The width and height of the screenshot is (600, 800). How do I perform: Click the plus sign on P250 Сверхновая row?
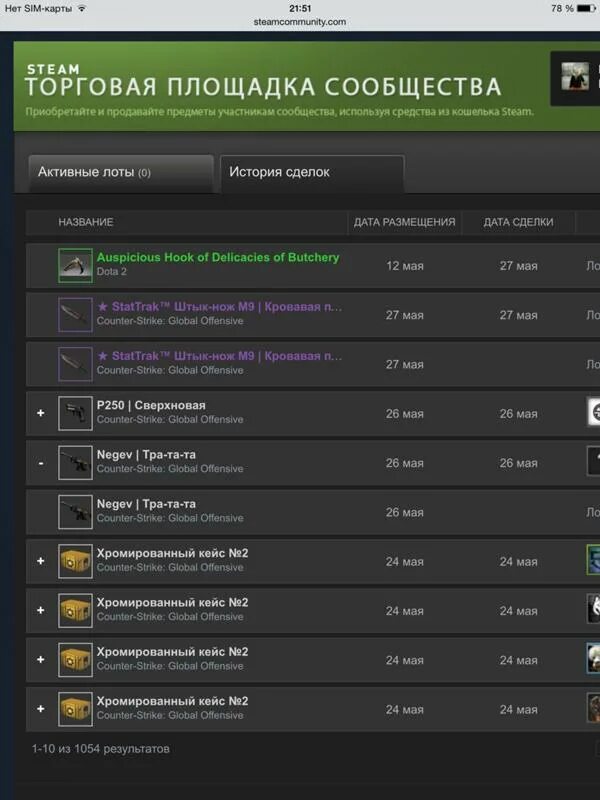[x=41, y=413]
